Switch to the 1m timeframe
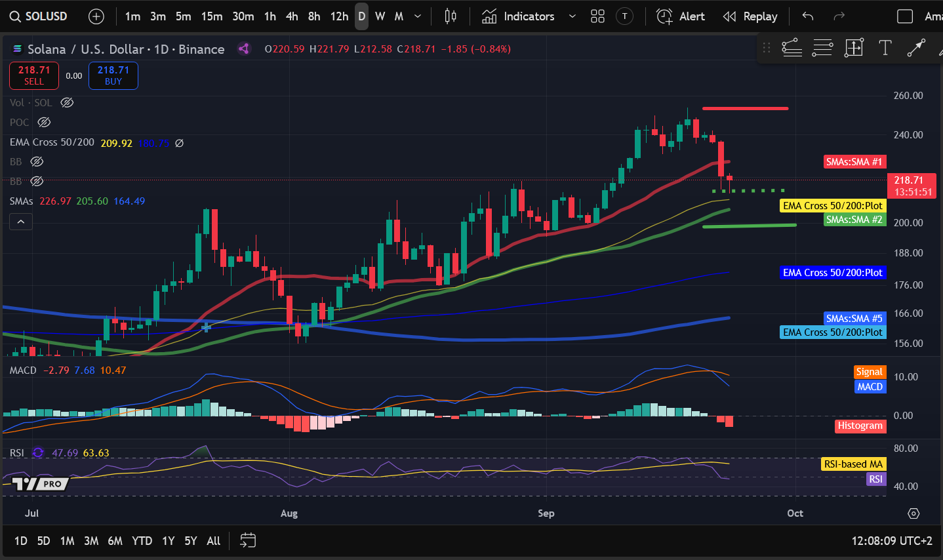 [x=132, y=16]
